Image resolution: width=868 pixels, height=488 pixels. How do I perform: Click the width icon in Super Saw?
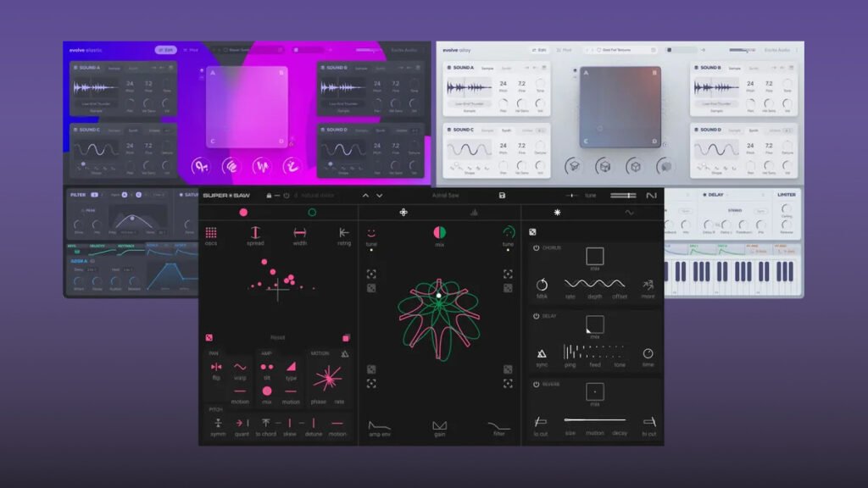[x=299, y=232]
